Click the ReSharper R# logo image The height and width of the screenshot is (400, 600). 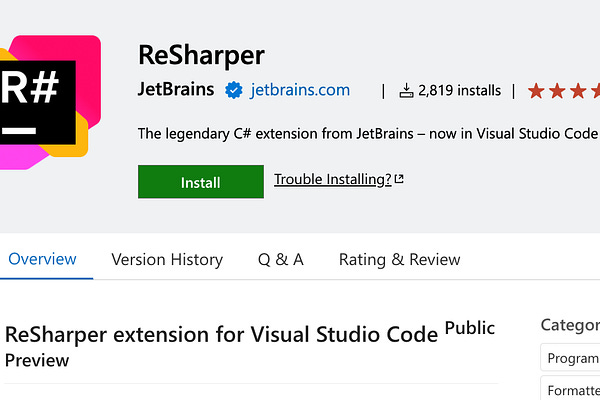(50, 102)
